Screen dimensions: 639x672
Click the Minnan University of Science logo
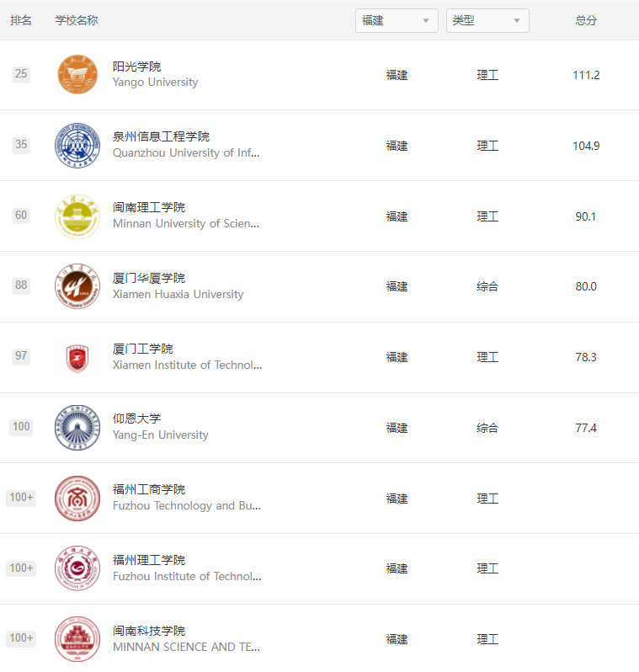pos(77,216)
